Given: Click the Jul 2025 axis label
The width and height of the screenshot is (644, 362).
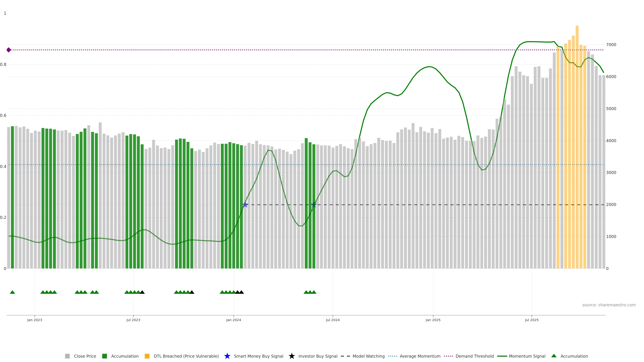Looking at the screenshot, I should (x=531, y=320).
